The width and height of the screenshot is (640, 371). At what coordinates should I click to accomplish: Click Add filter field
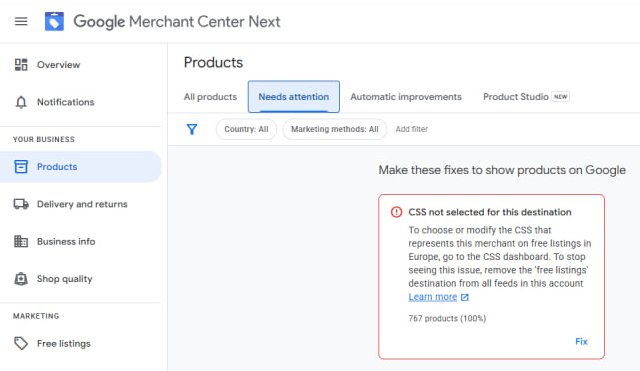[x=411, y=129]
